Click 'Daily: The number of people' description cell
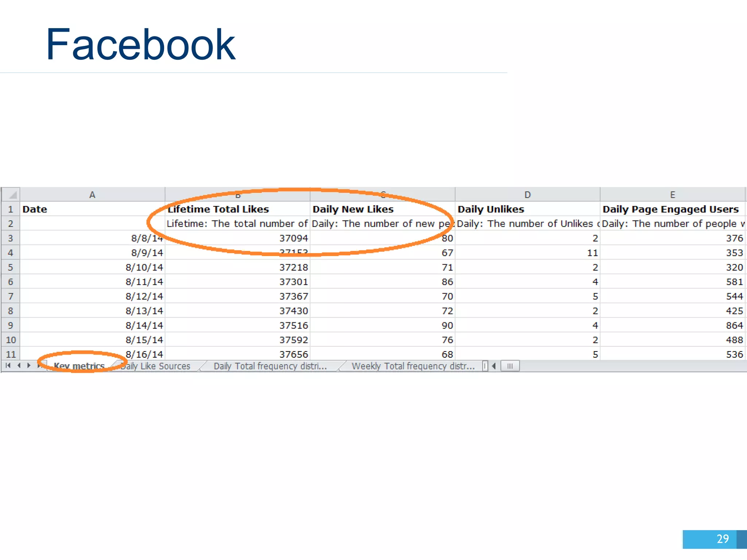The width and height of the screenshot is (747, 560). pos(673,223)
